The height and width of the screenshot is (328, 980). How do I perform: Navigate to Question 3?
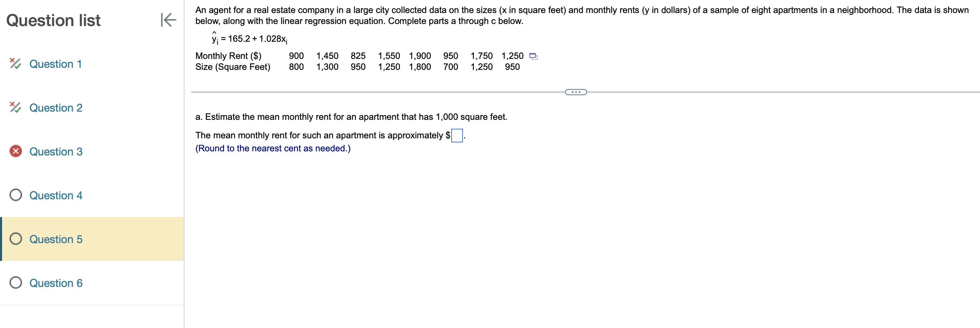coord(56,152)
